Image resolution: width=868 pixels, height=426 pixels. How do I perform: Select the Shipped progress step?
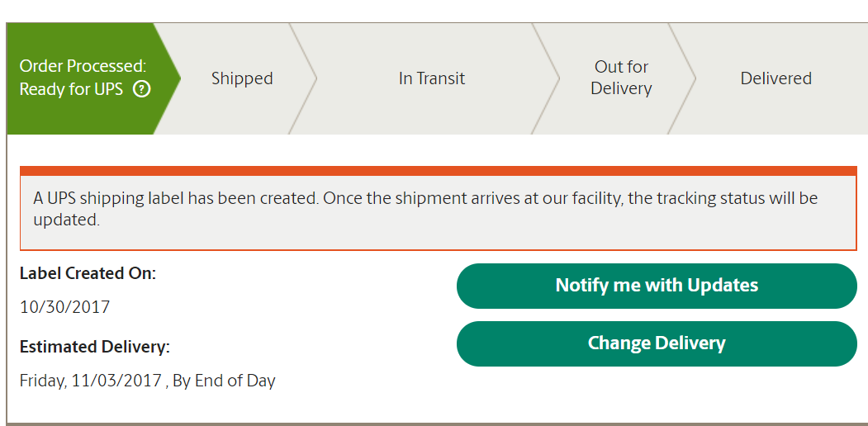242,78
